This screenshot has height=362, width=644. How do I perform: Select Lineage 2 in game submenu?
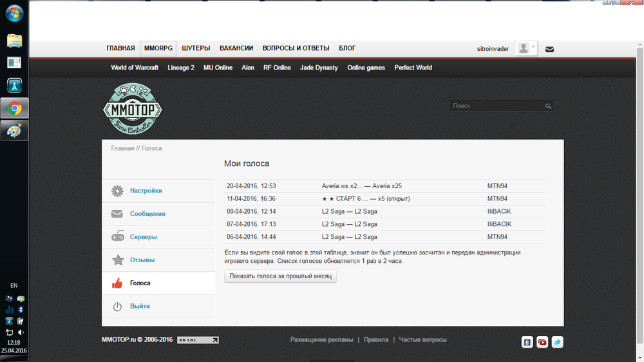pyautogui.click(x=181, y=68)
